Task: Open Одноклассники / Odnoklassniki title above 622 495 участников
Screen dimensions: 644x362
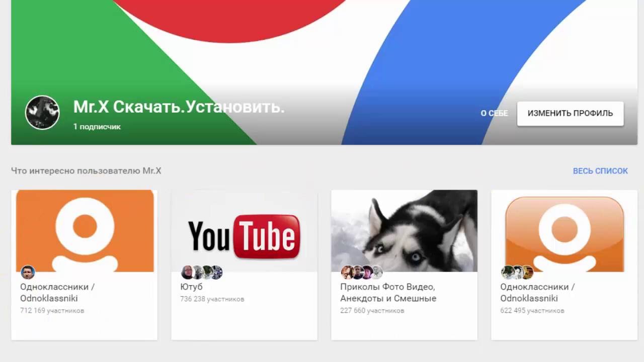Action: (537, 293)
